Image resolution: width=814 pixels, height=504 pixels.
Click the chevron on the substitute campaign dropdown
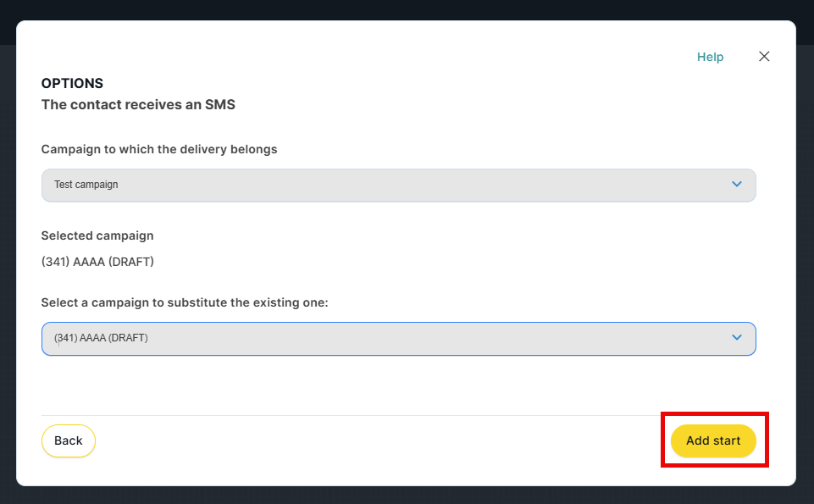tap(736, 338)
